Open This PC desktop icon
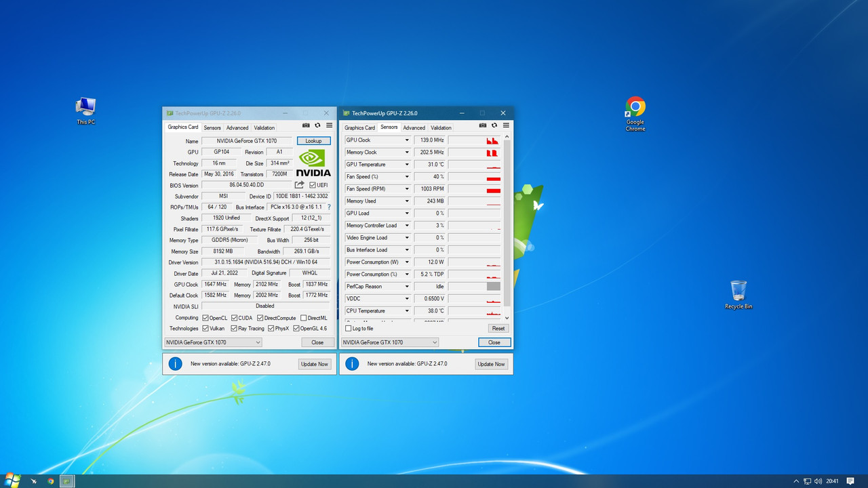Viewport: 868px width, 488px height. [85, 111]
